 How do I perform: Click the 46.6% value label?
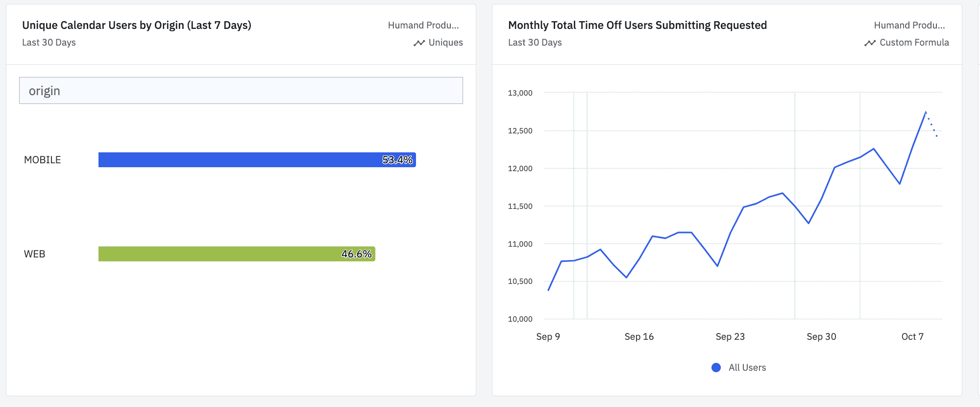(356, 254)
